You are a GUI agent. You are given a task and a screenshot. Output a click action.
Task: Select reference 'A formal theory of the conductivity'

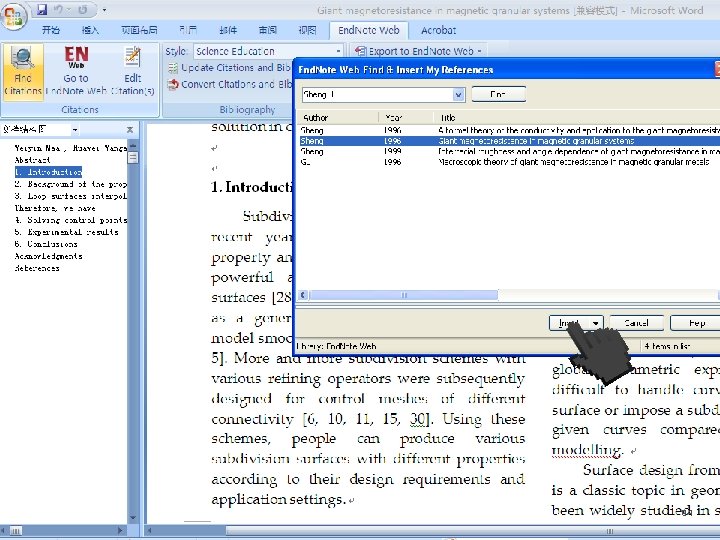click(509, 130)
